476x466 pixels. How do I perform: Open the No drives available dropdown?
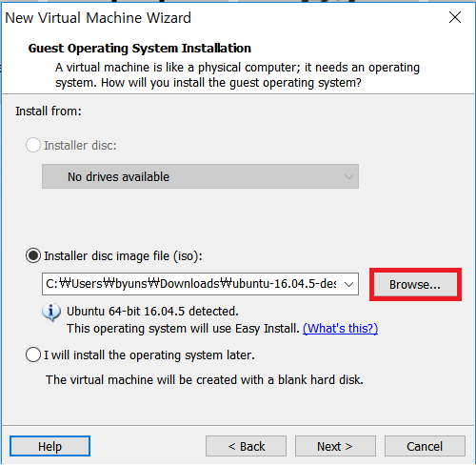tap(200, 176)
